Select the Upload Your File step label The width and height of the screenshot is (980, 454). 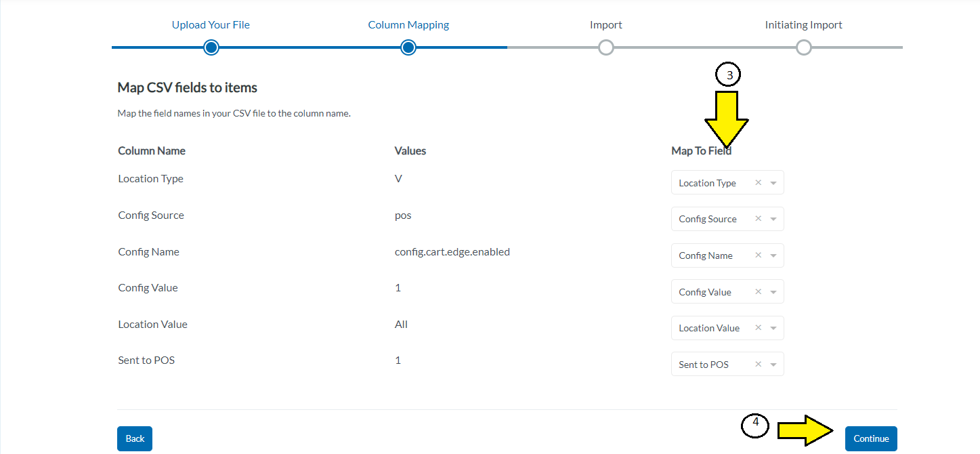[211, 24]
